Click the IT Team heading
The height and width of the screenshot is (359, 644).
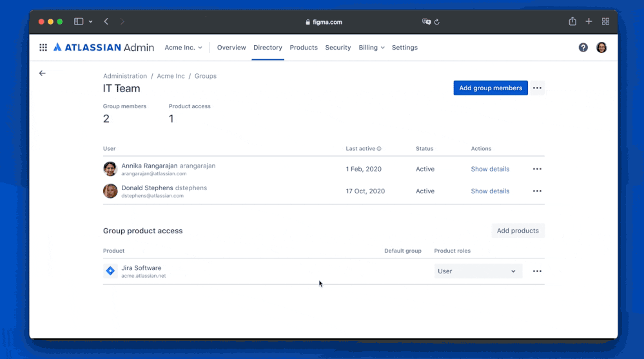(122, 88)
